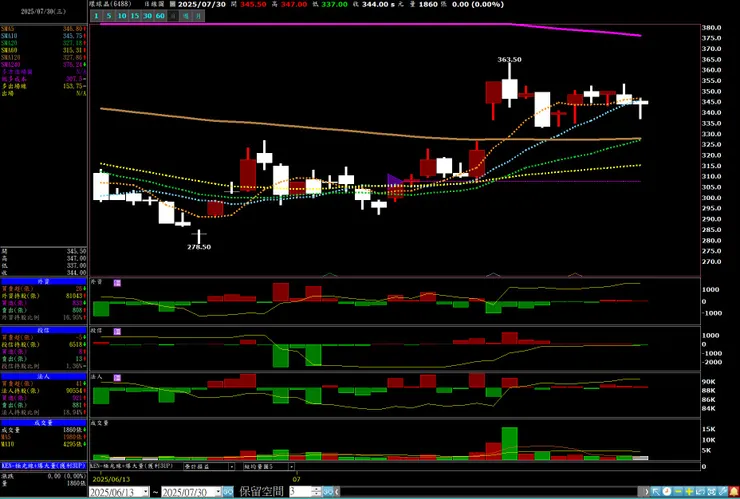Switch to the 15-minute timeframe
The height and width of the screenshot is (499, 740).
(135, 16)
